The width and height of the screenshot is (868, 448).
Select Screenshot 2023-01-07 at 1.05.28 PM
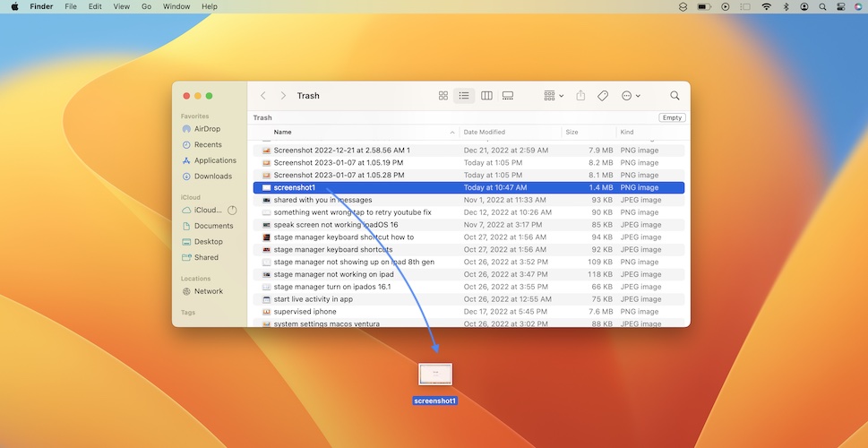(468, 175)
